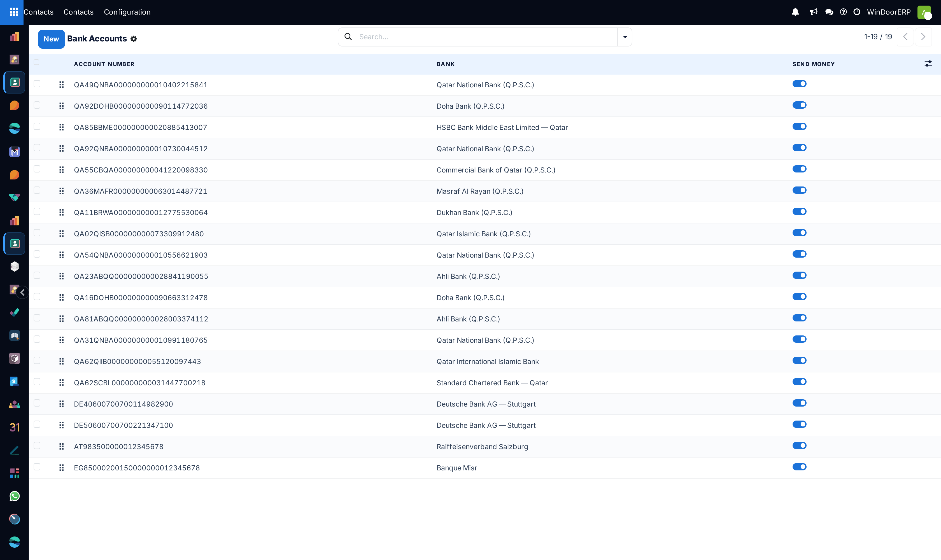Image resolution: width=941 pixels, height=560 pixels.
Task: Open the package box app in sidebar
Action: (14, 358)
